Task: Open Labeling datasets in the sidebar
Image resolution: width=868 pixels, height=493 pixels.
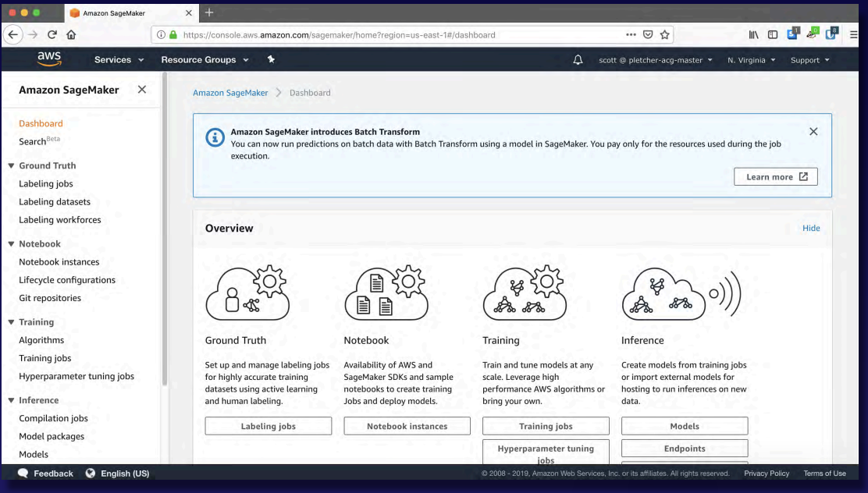Action: click(x=55, y=201)
